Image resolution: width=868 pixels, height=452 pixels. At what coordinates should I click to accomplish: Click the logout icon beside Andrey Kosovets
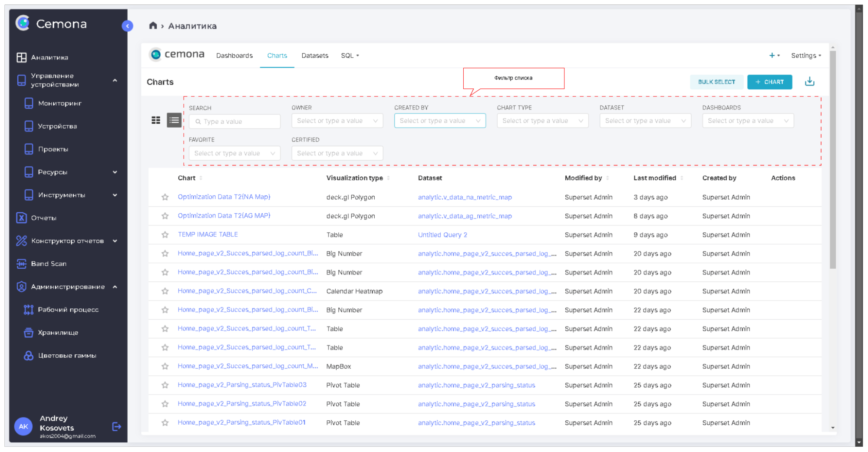click(116, 427)
